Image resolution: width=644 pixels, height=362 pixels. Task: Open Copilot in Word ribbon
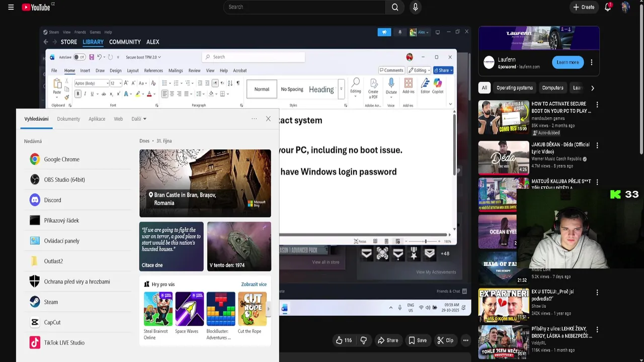438,86
